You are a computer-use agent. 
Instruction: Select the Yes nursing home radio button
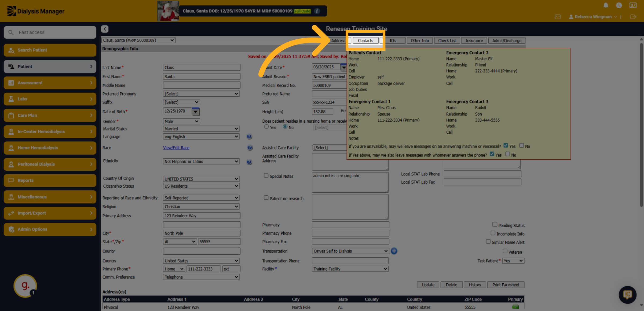point(266,127)
